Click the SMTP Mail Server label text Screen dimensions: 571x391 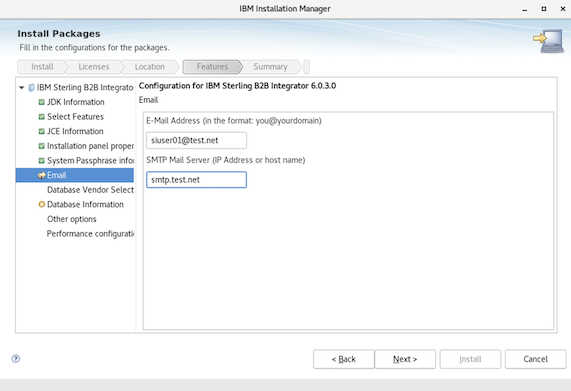(x=226, y=160)
